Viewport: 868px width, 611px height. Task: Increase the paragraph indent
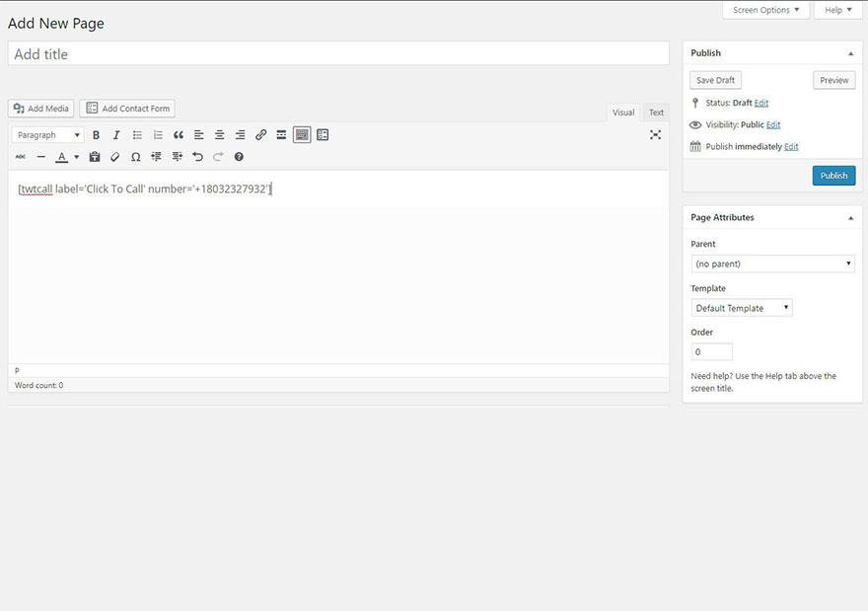tap(178, 157)
